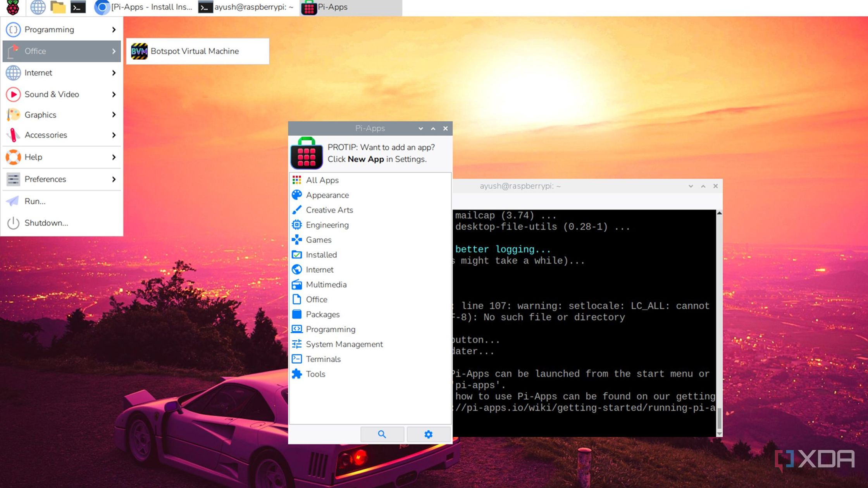This screenshot has width=868, height=488.
Task: Click the Pi-Apps logo in the window header
Action: click(x=307, y=153)
